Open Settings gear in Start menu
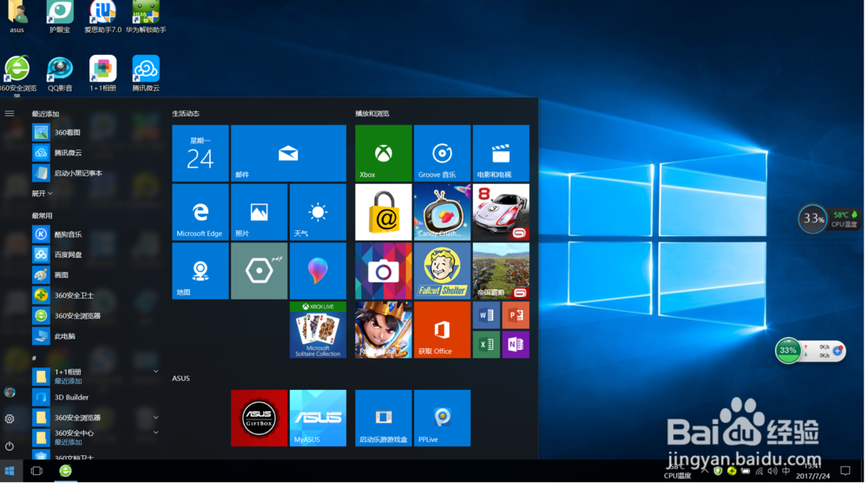 coord(10,420)
